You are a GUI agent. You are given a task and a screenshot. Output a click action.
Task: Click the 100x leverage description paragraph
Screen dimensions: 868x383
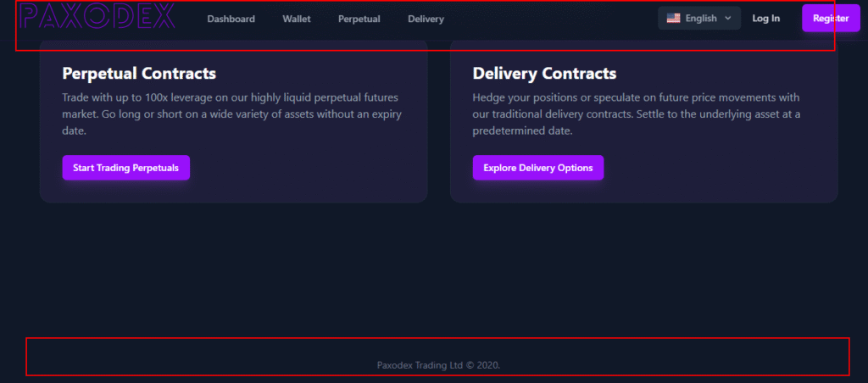232,114
